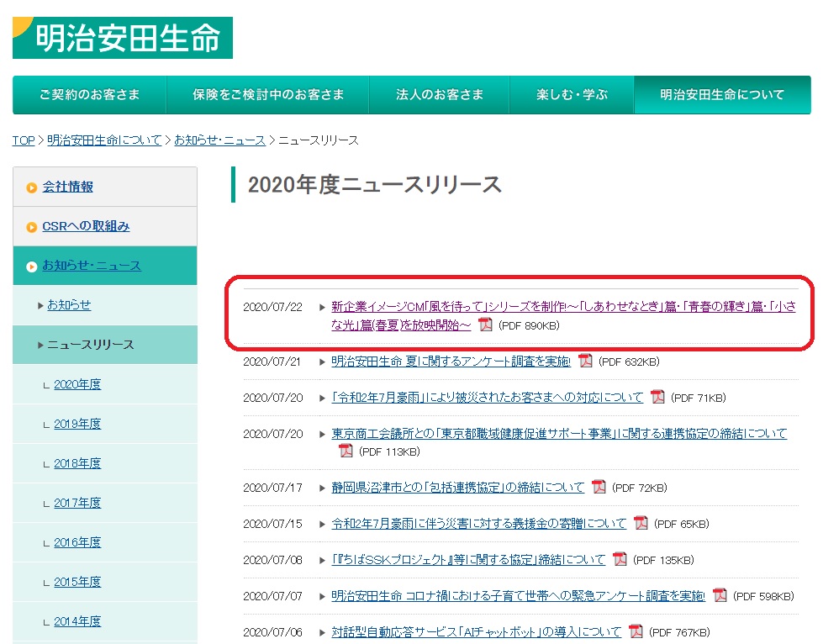Open 令和2年7月豪雨 義援金の寄贈 link
The width and height of the screenshot is (823, 644).
pos(479,523)
